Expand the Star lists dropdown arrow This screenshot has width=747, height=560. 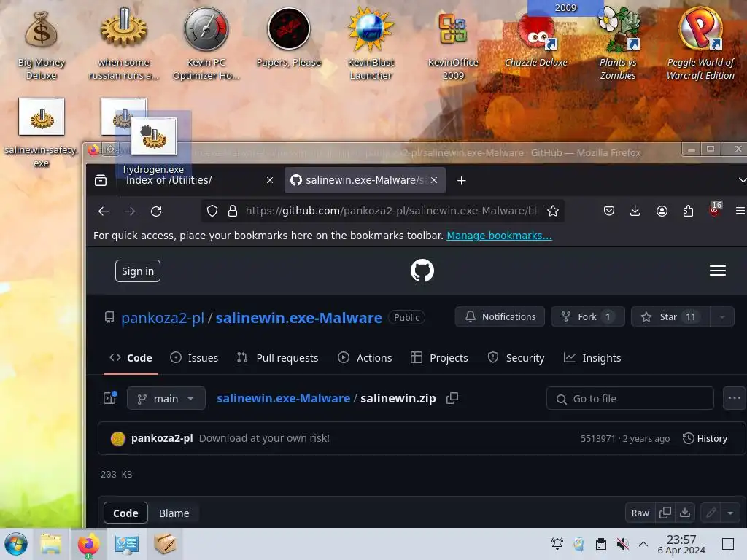click(x=722, y=316)
